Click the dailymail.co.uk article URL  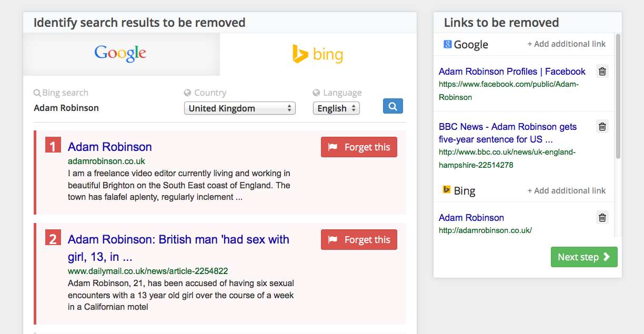point(148,271)
